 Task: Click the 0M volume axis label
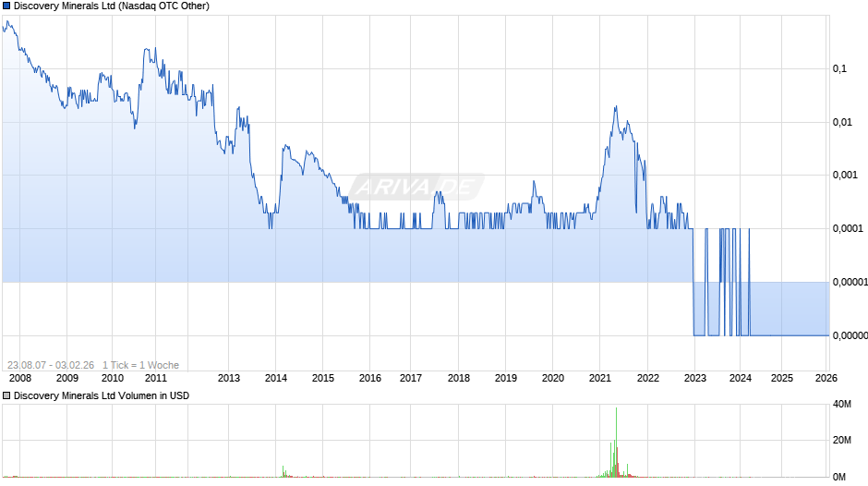(x=839, y=477)
